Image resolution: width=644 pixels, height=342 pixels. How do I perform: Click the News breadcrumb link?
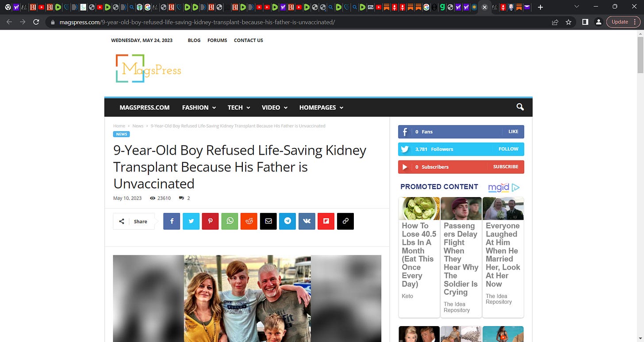pyautogui.click(x=138, y=126)
